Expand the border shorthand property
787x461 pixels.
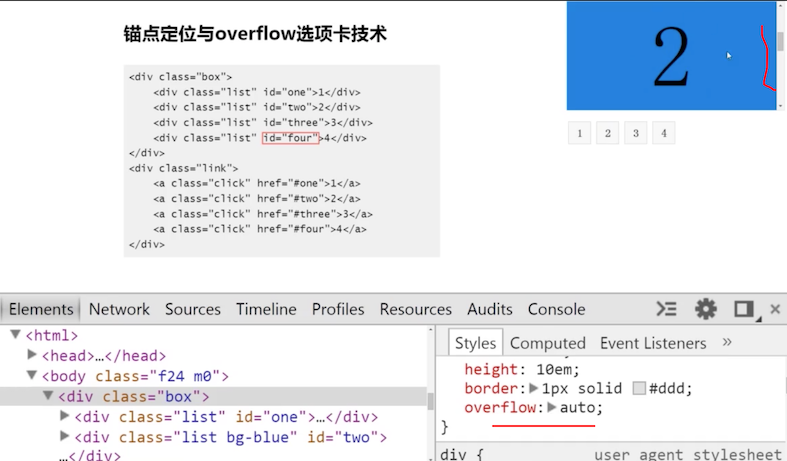click(534, 388)
